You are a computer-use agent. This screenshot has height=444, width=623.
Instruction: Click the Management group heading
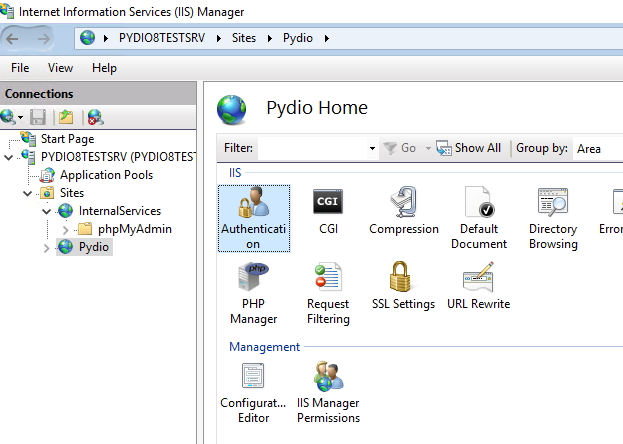pos(265,347)
